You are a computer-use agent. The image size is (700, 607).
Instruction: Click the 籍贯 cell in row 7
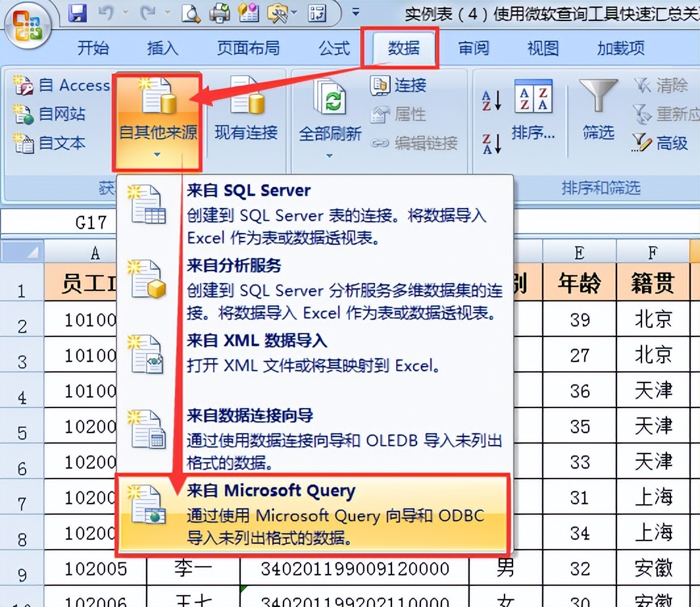[653, 496]
